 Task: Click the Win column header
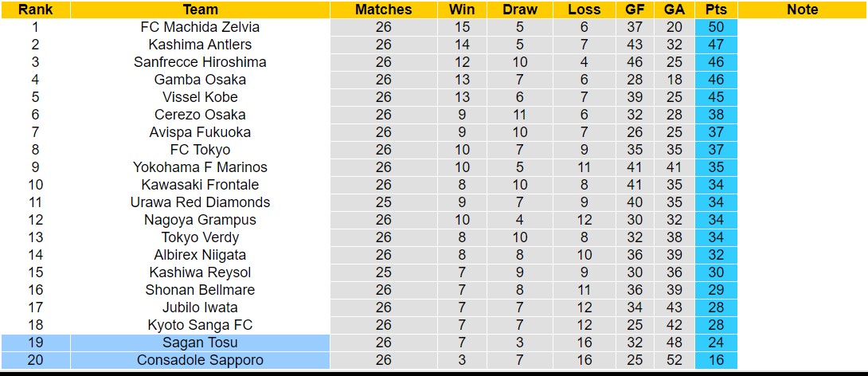coord(462,10)
